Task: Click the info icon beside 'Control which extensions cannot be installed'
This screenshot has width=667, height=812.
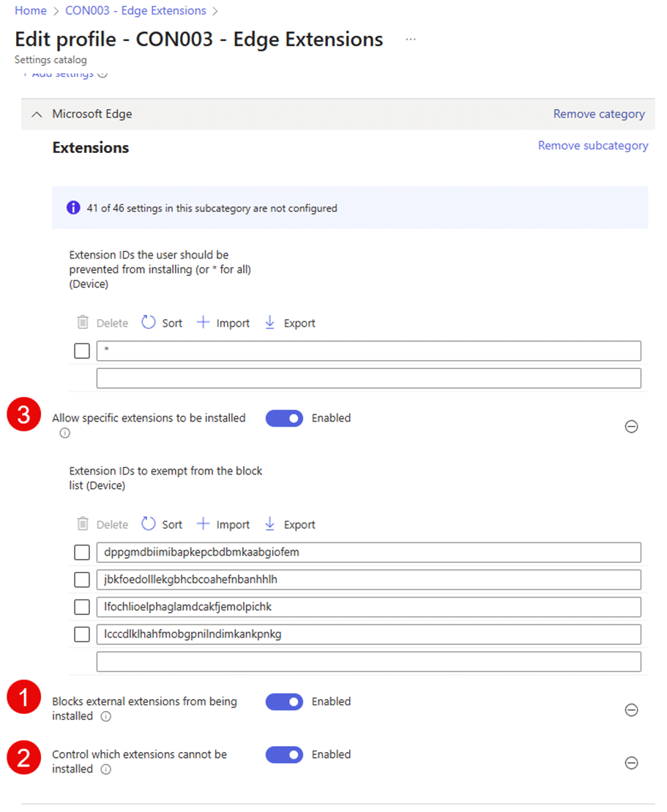Action: click(105, 770)
